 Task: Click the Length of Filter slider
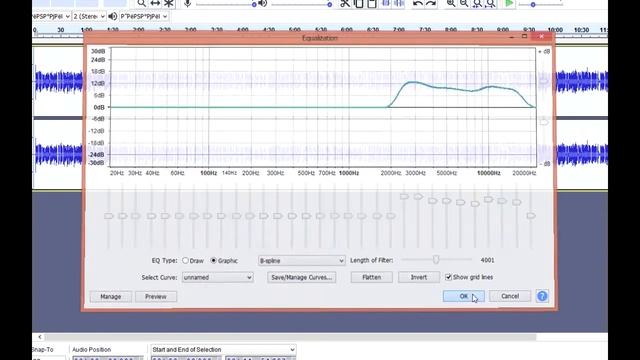tap(436, 260)
